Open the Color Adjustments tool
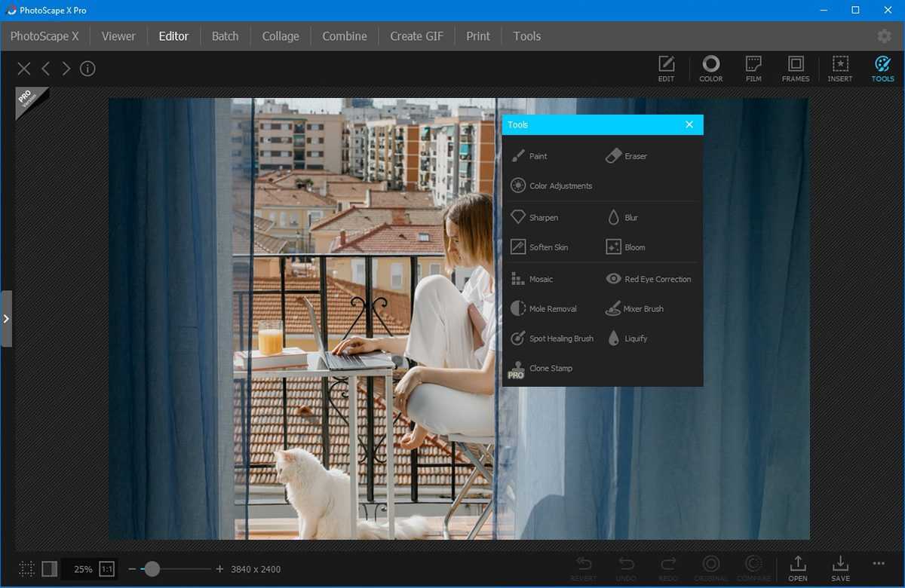 (551, 185)
